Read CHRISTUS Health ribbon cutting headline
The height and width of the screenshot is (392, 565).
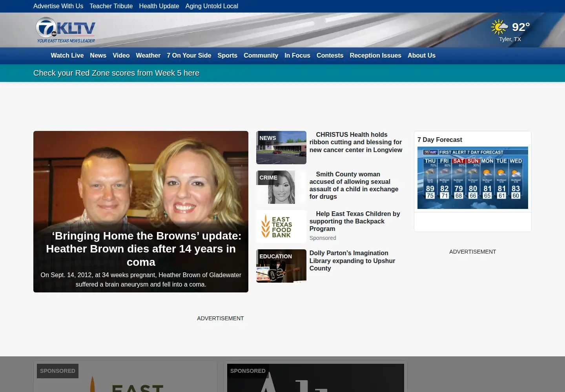tap(356, 142)
